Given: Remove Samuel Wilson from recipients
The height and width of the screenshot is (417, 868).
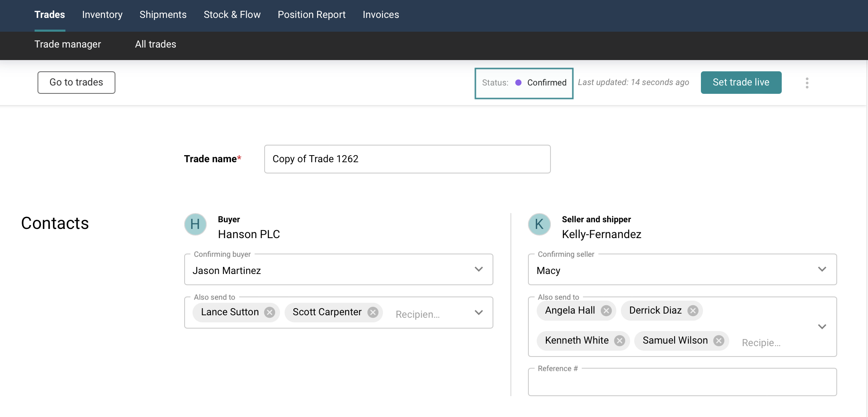Looking at the screenshot, I should coord(718,341).
